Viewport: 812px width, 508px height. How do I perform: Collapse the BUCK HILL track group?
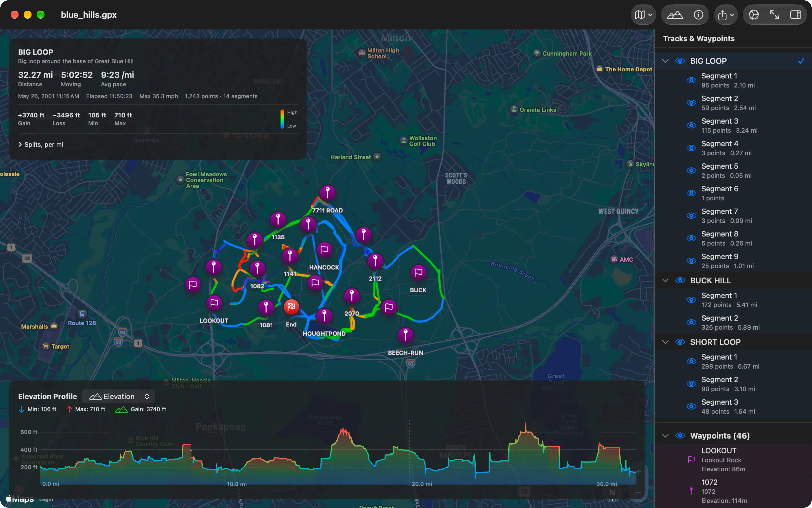pyautogui.click(x=665, y=281)
